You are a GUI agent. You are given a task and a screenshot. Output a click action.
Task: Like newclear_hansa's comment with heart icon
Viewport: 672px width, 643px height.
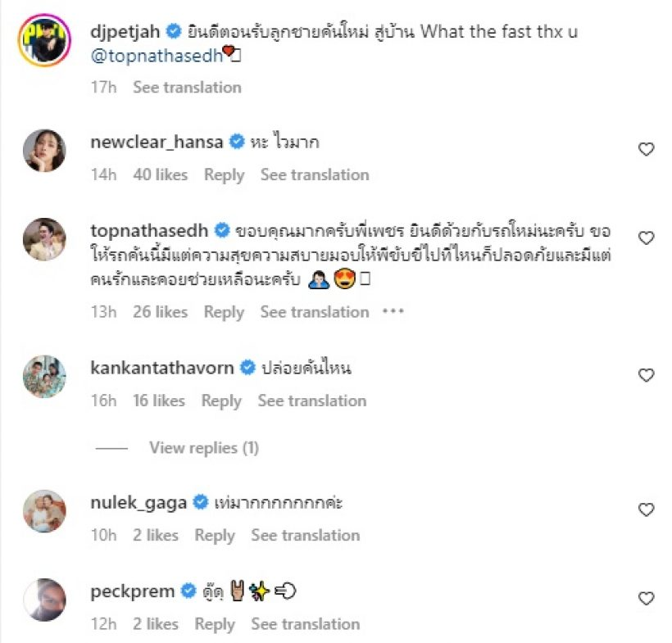[x=646, y=149]
